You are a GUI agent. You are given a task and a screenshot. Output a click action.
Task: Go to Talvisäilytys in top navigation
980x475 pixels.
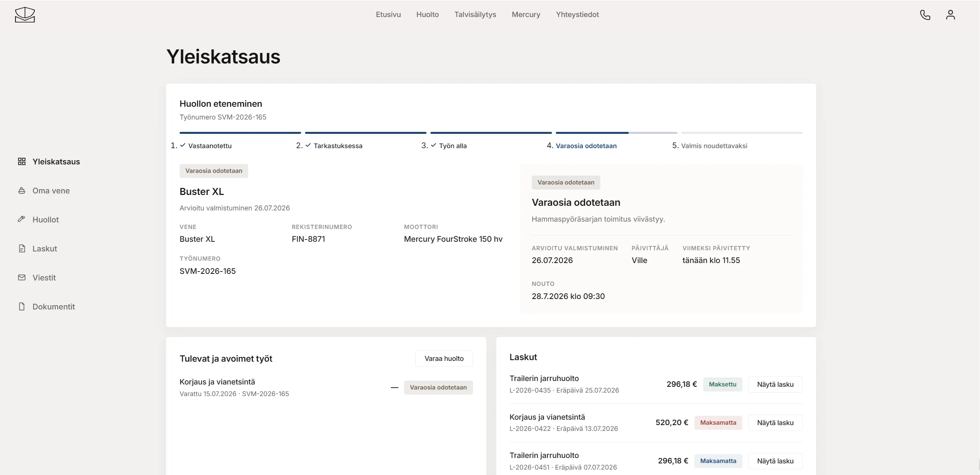pyautogui.click(x=475, y=14)
